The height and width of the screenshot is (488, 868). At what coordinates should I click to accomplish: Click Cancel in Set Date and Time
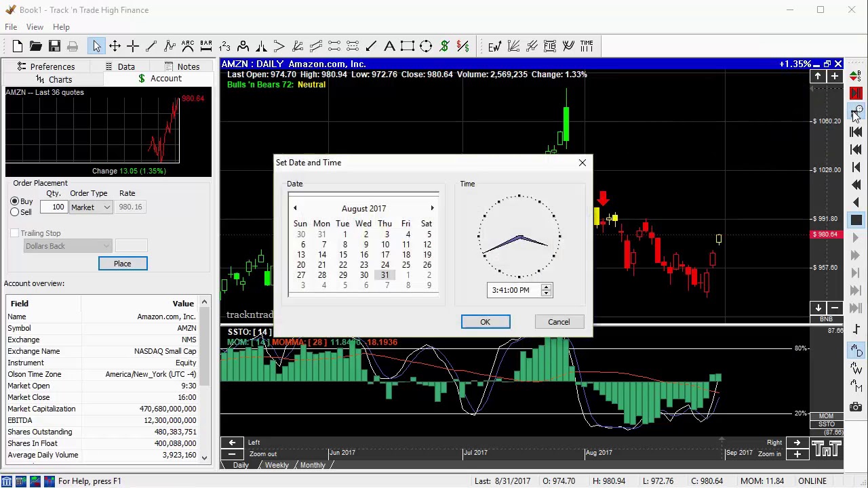click(x=559, y=322)
